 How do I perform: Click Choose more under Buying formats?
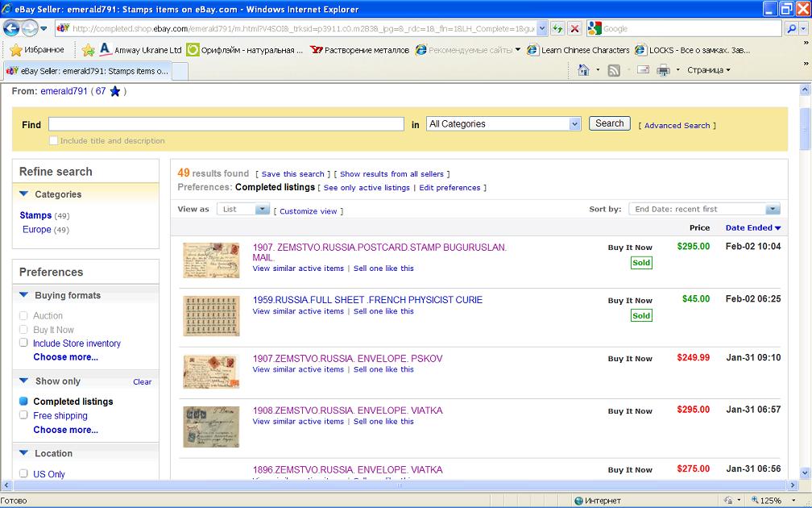(65, 356)
